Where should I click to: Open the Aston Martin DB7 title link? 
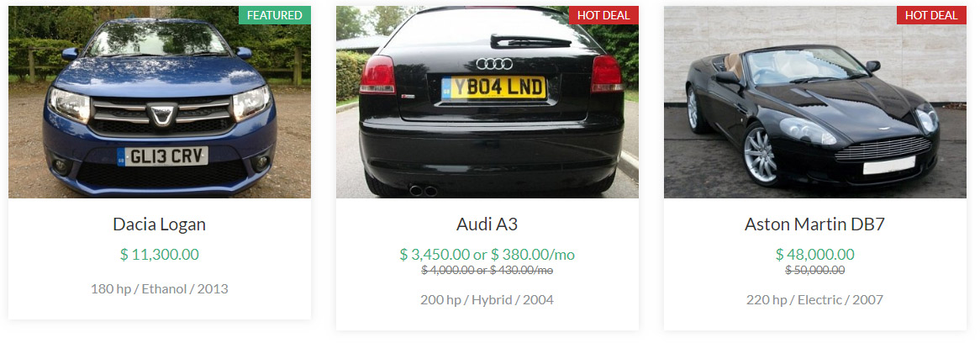pos(814,224)
